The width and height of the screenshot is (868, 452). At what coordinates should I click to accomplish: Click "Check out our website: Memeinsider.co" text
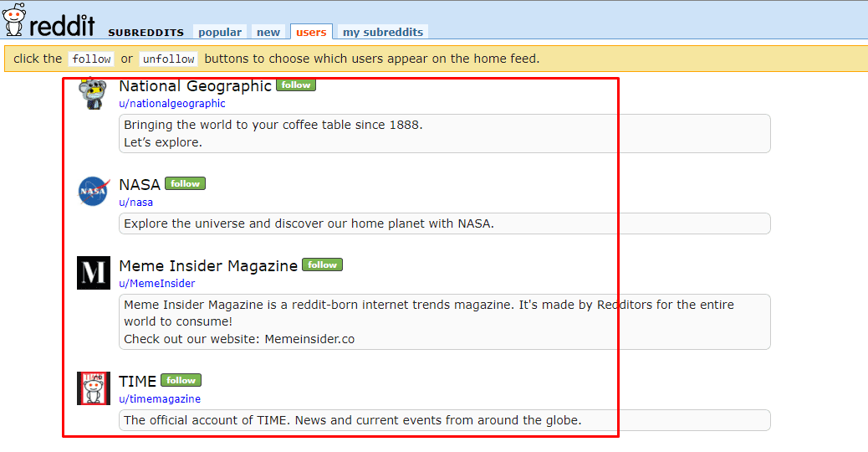coord(239,339)
